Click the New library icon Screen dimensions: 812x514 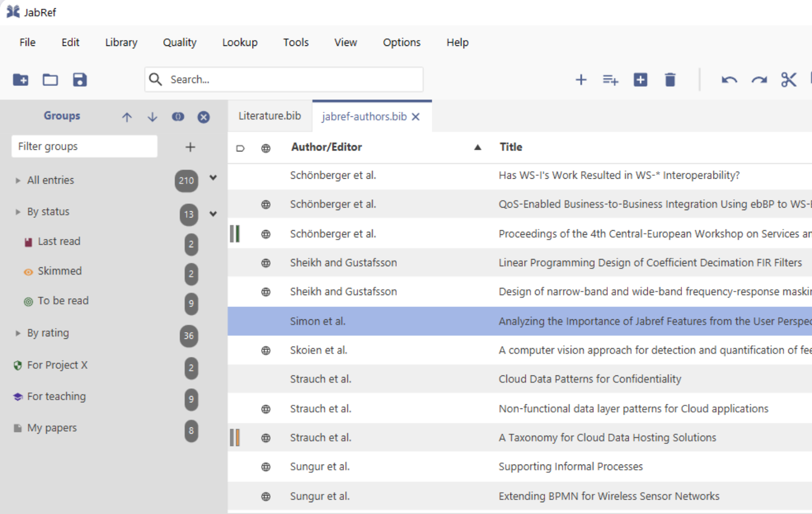(x=21, y=80)
